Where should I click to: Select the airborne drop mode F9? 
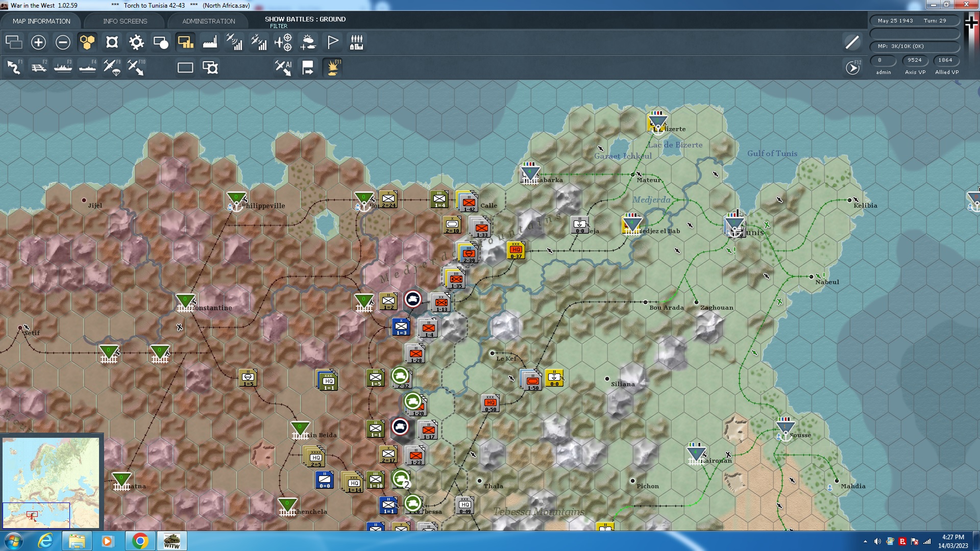[x=112, y=67]
